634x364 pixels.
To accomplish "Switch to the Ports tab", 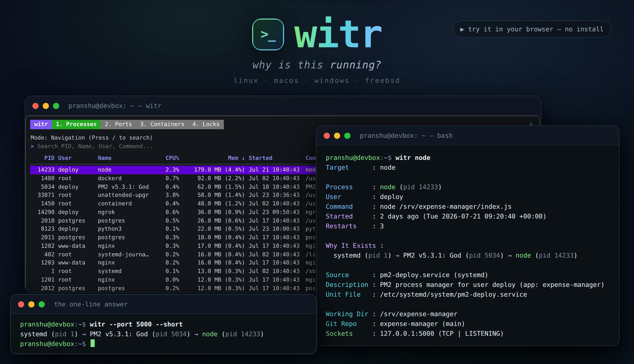I will pyautogui.click(x=118, y=124).
